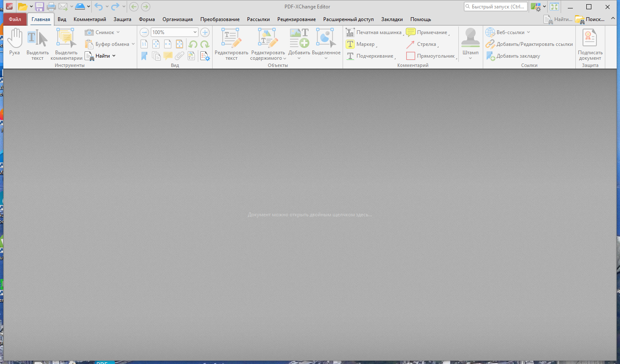The image size is (620, 364).
Task: Click the Actual Size 1:1 icon
Action: tap(144, 44)
